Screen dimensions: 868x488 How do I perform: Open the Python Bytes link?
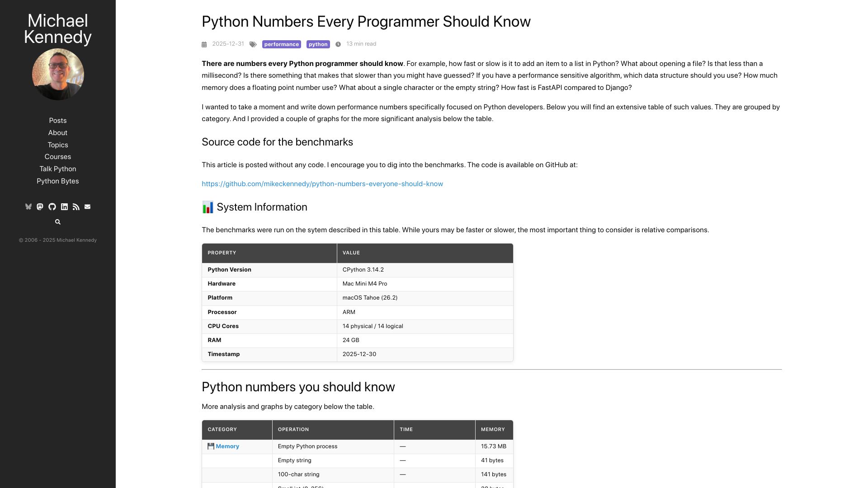point(58,181)
